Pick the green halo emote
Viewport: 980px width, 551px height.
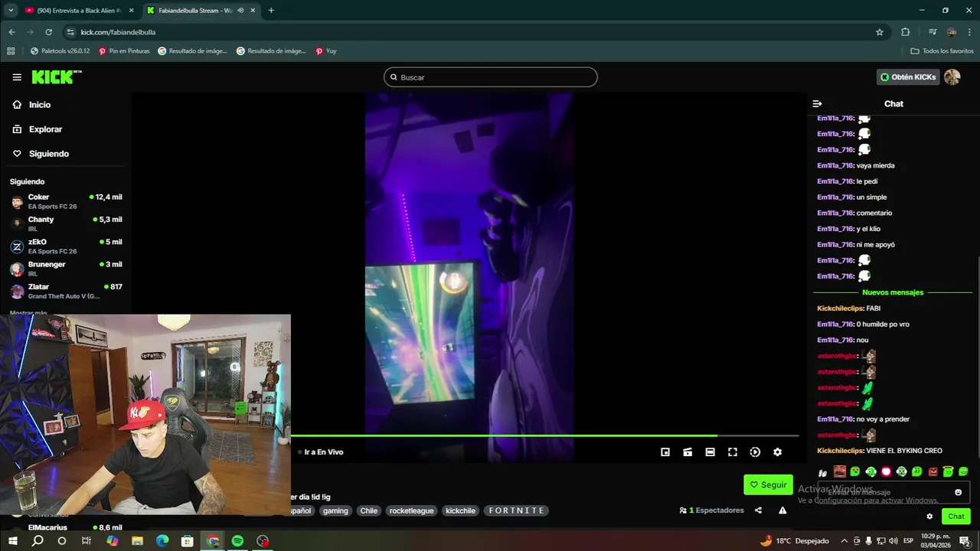tap(948, 471)
